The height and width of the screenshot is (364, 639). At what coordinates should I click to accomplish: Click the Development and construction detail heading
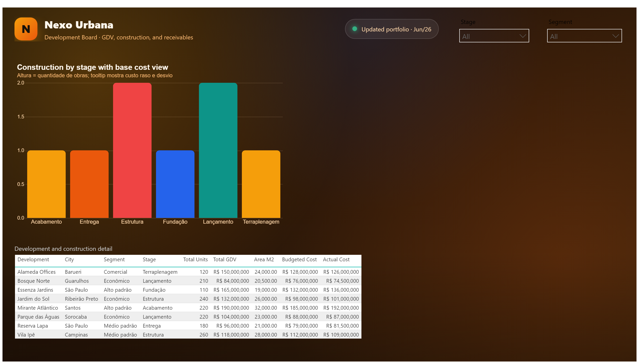(63, 249)
